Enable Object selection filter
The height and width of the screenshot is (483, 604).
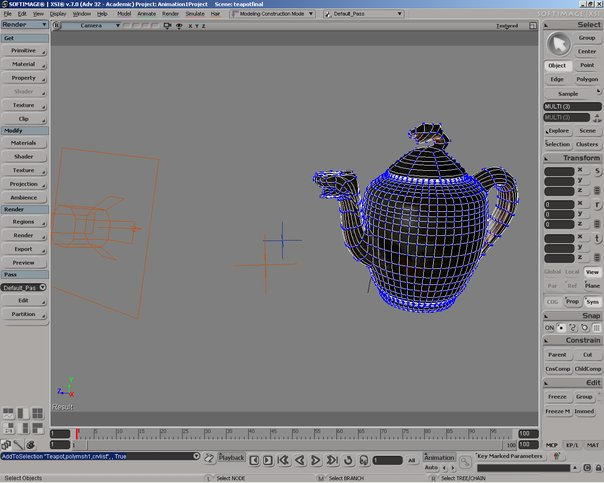click(557, 65)
